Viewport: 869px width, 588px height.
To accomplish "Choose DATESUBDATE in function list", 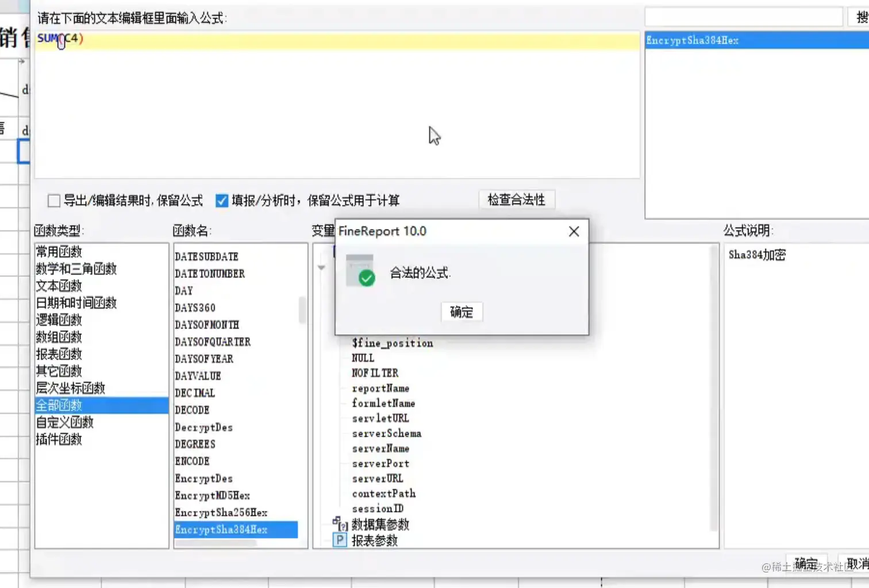I will pyautogui.click(x=236, y=256).
